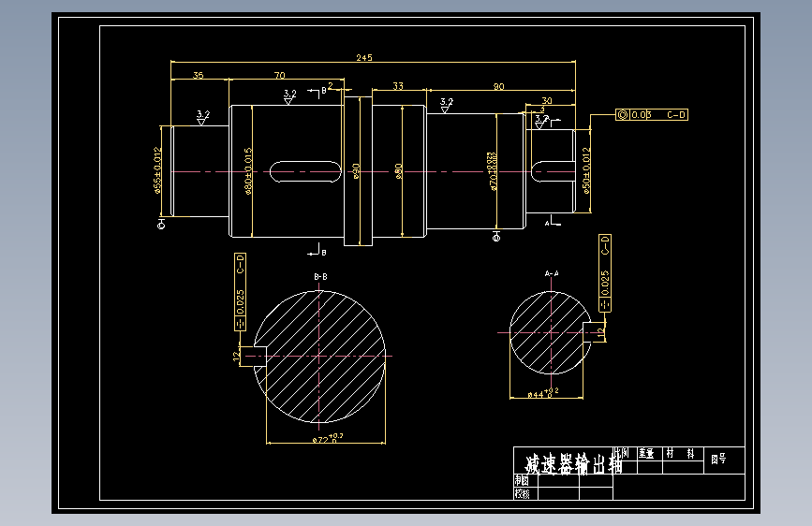This screenshot has width=812, height=526.
Task: Select the datum symbol below ø70 dimension
Action: [496, 237]
